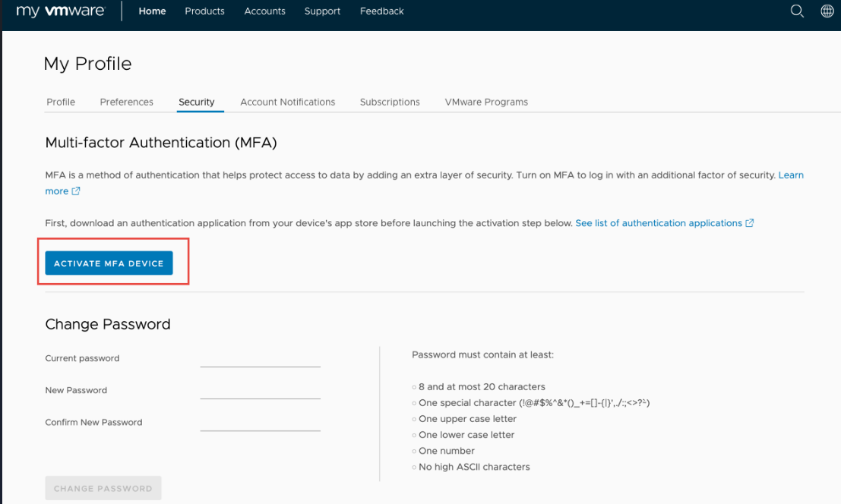Open the Subscriptions tab

390,102
